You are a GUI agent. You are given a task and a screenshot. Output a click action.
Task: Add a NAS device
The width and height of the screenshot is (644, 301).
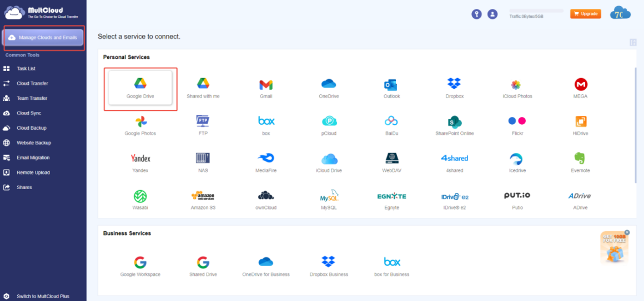click(x=203, y=163)
